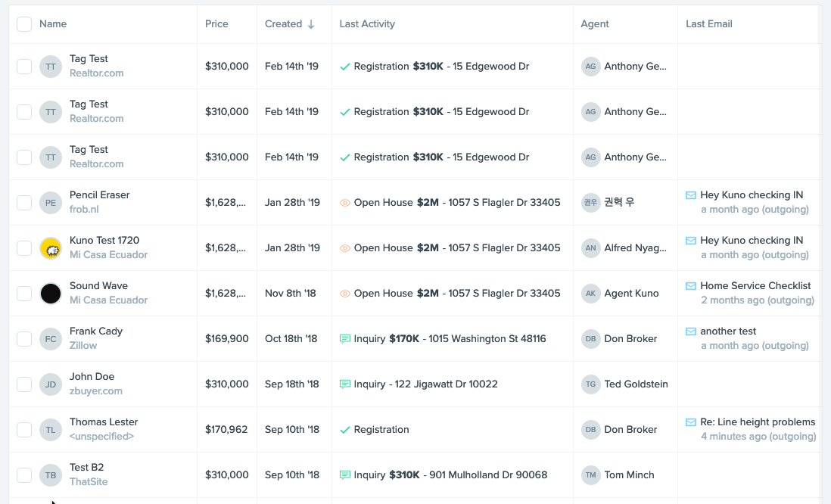Click TG avatar next to Ted Goldstein
Image resolution: width=831 pixels, height=504 pixels.
[x=590, y=384]
